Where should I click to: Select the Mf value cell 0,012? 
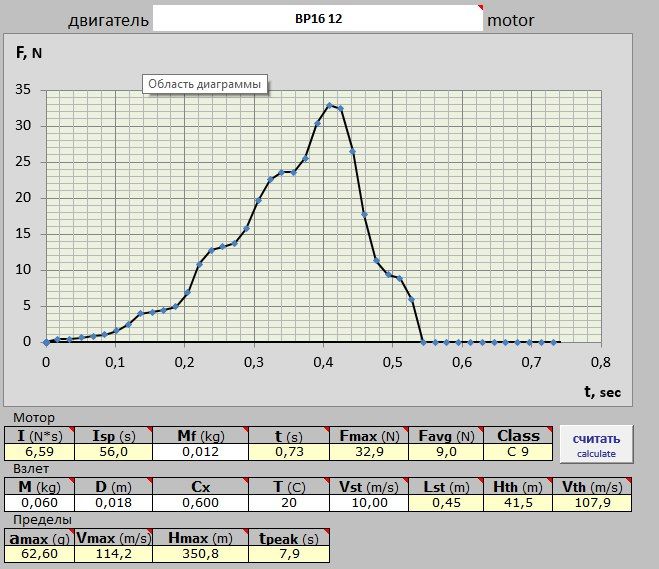coord(200,452)
